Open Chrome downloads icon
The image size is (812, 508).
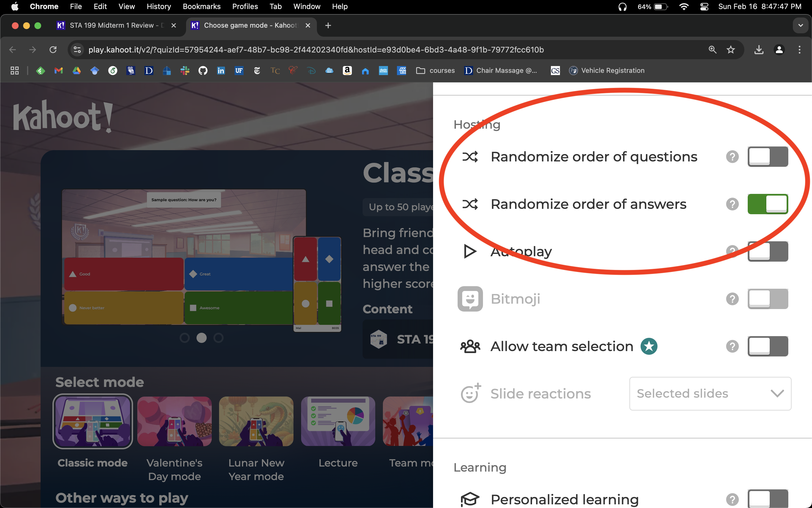coord(759,50)
